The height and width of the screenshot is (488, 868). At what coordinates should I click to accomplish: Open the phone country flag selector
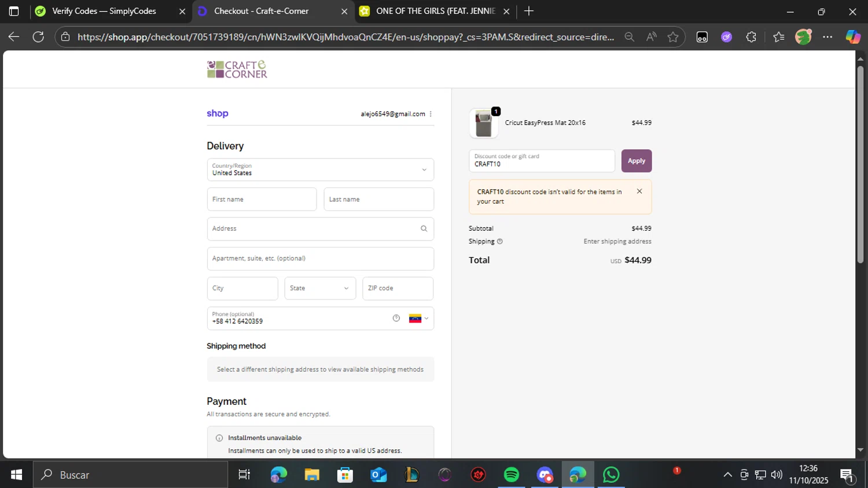[419, 318]
